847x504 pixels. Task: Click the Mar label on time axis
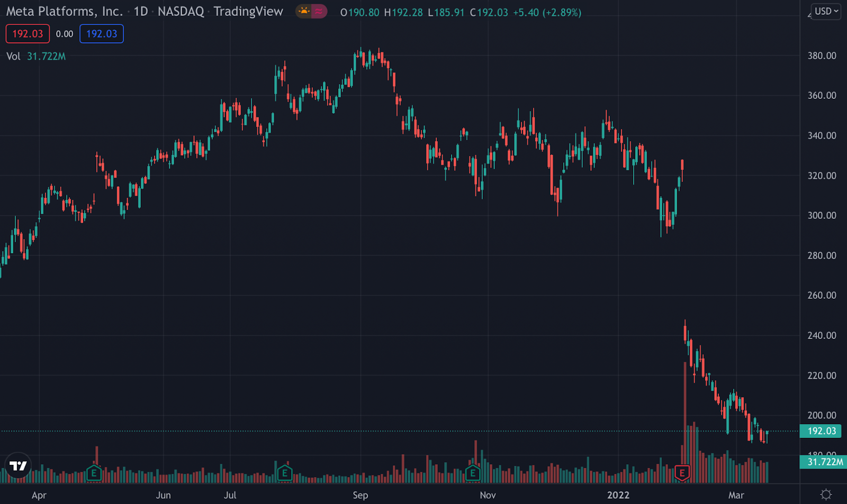click(x=736, y=495)
